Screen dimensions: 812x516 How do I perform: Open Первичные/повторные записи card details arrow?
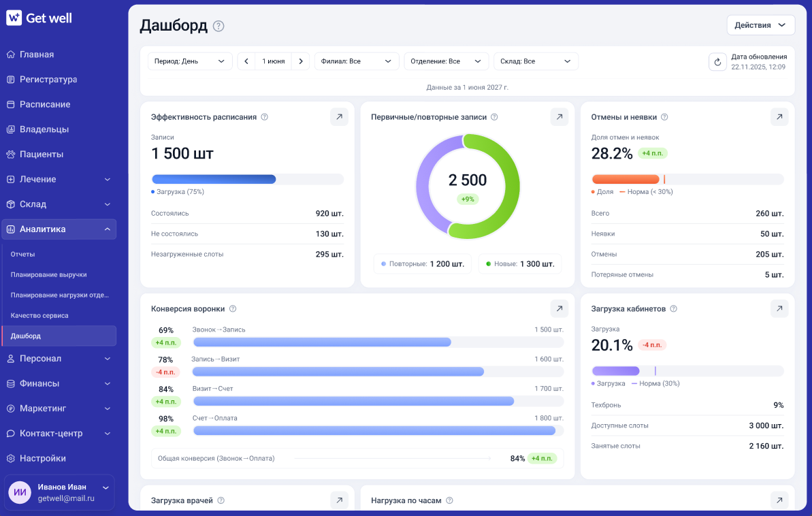[559, 117]
